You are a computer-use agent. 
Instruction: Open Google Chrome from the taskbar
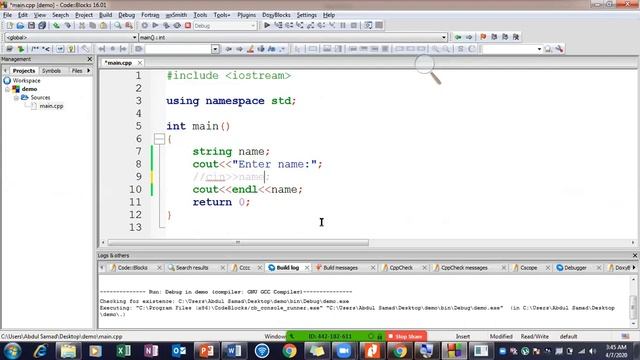point(289,351)
